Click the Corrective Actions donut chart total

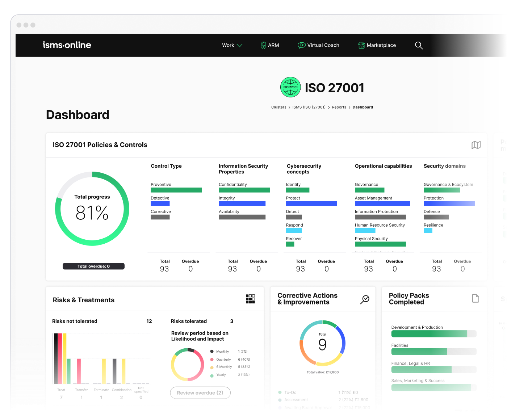322,343
